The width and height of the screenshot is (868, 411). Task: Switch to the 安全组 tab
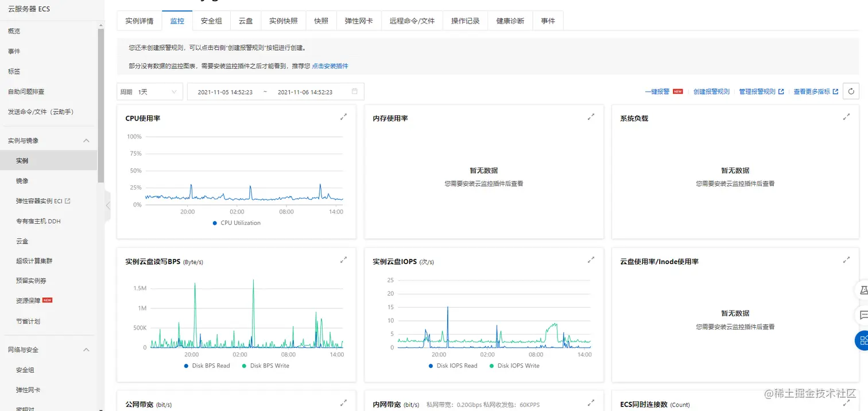pos(211,21)
